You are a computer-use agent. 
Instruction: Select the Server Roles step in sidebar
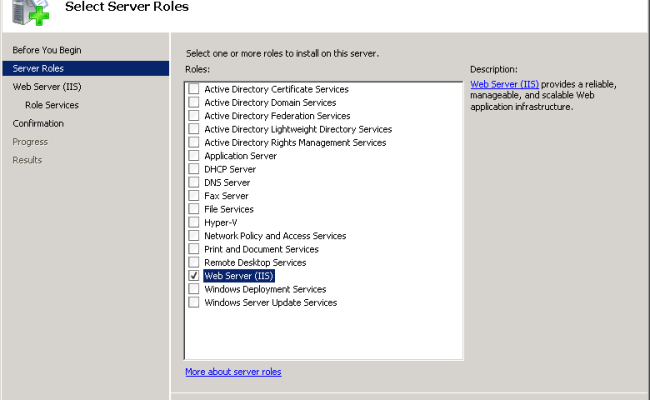pyautogui.click(x=86, y=68)
